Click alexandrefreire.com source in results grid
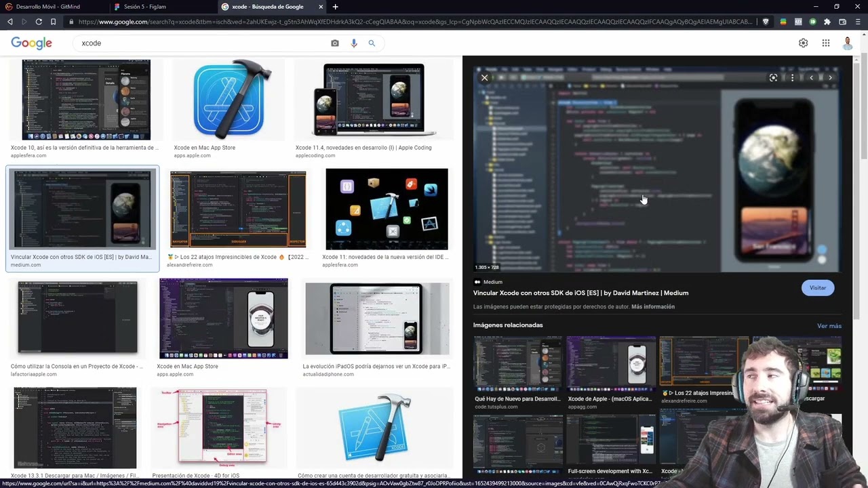The width and height of the screenshot is (868, 488). click(x=190, y=265)
